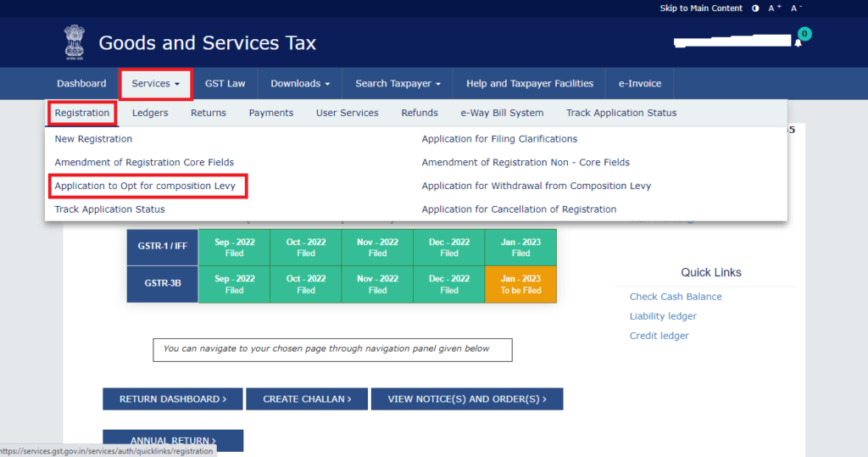Select the Registration submenu tab

[x=82, y=113]
